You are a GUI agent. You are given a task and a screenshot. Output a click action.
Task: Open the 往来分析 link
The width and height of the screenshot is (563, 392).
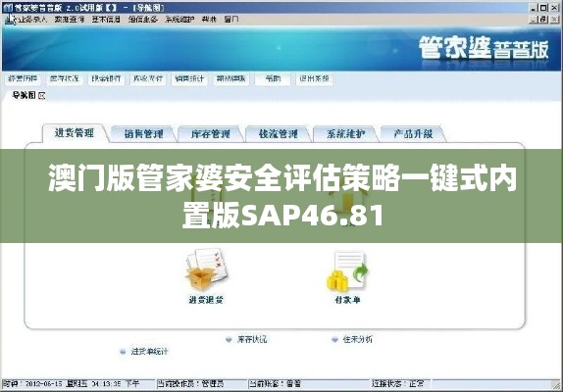point(358,339)
